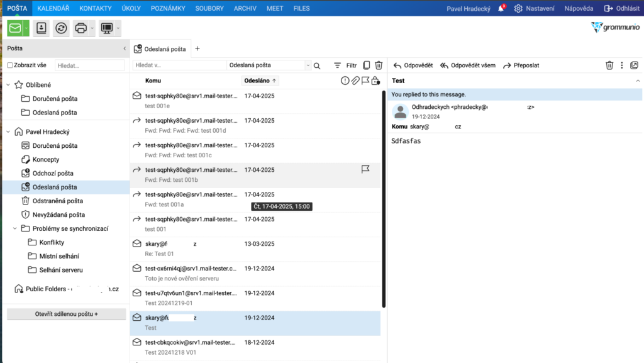
Task: Sort by the lock column header icon
Action: click(x=375, y=81)
